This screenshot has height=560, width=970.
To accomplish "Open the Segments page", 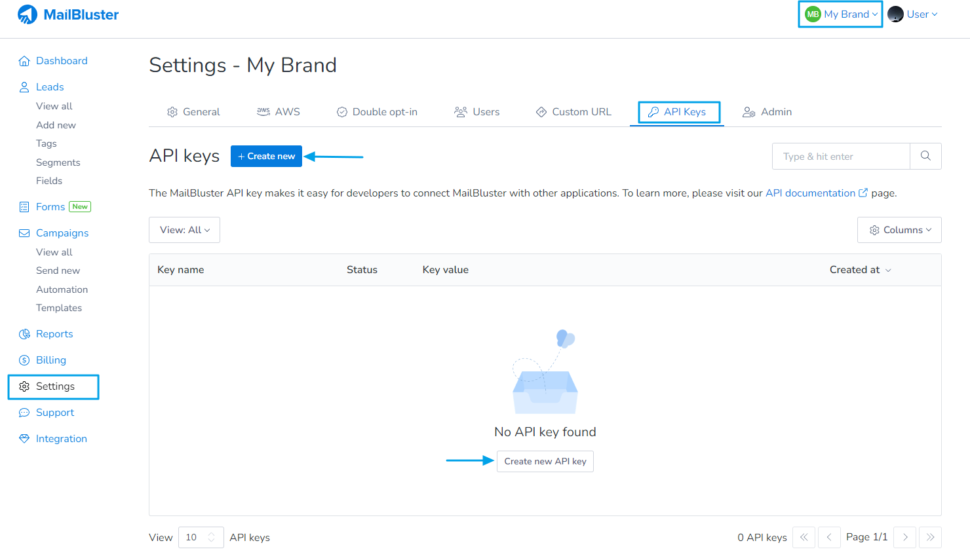I will tap(58, 162).
